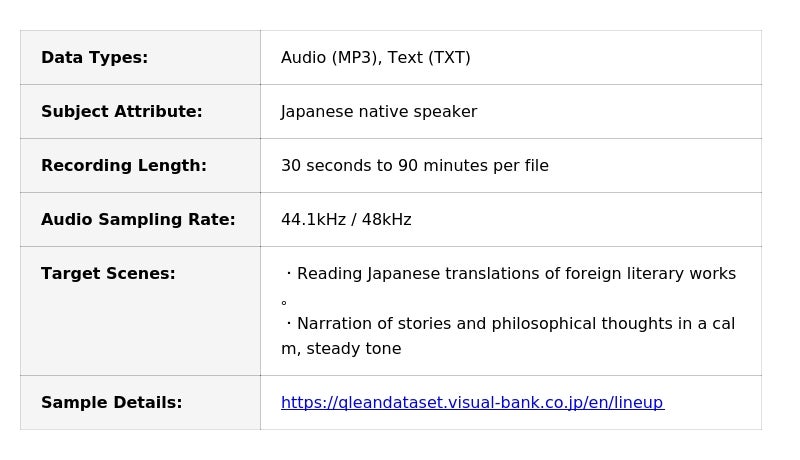This screenshot has width=800, height=460.
Task: Select the "Audio Sampling Rate:" label
Action: pos(138,220)
